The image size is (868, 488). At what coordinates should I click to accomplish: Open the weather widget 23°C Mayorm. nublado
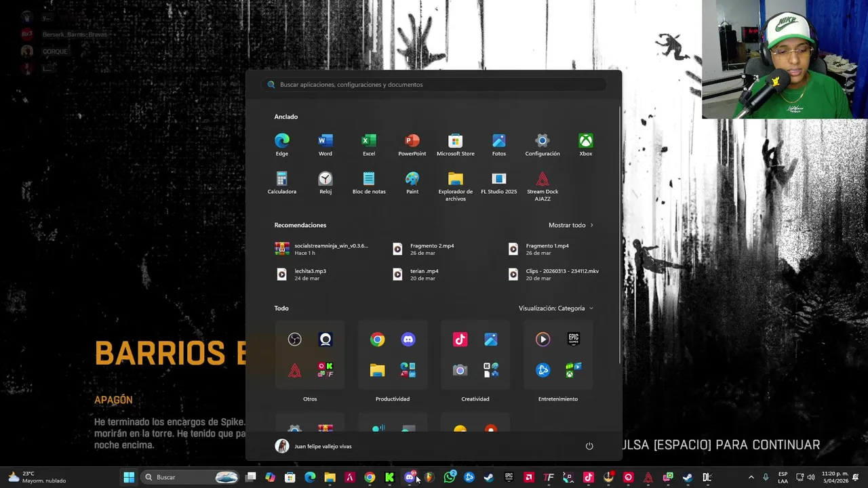37,477
